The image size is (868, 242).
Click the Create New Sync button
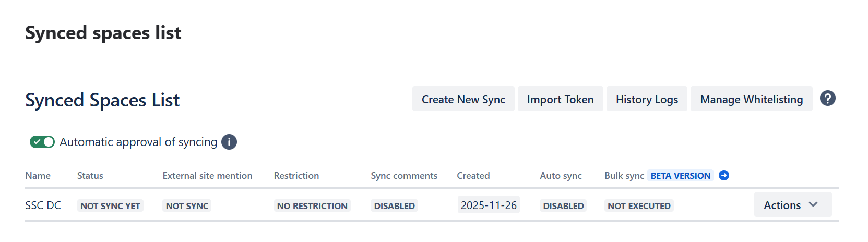pyautogui.click(x=463, y=99)
